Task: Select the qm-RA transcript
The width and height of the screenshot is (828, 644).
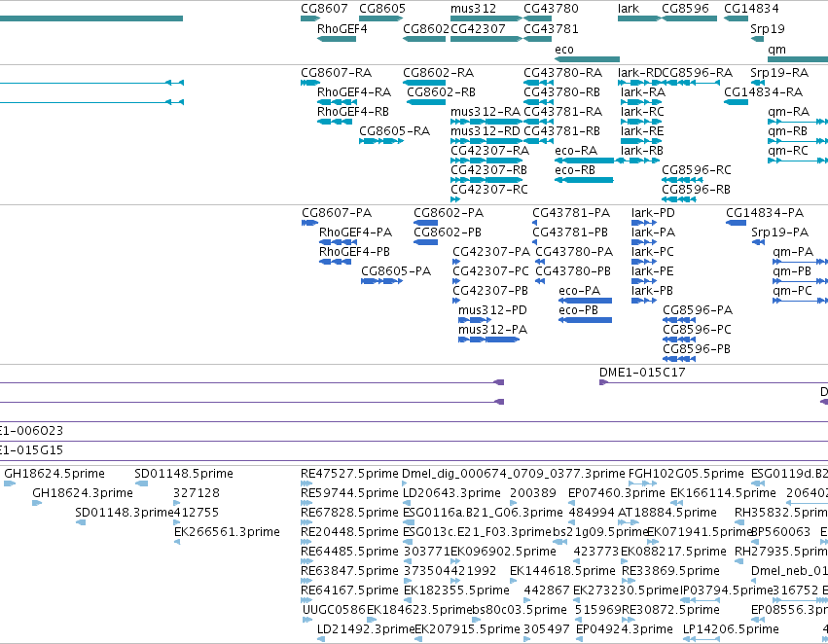Action: click(798, 122)
